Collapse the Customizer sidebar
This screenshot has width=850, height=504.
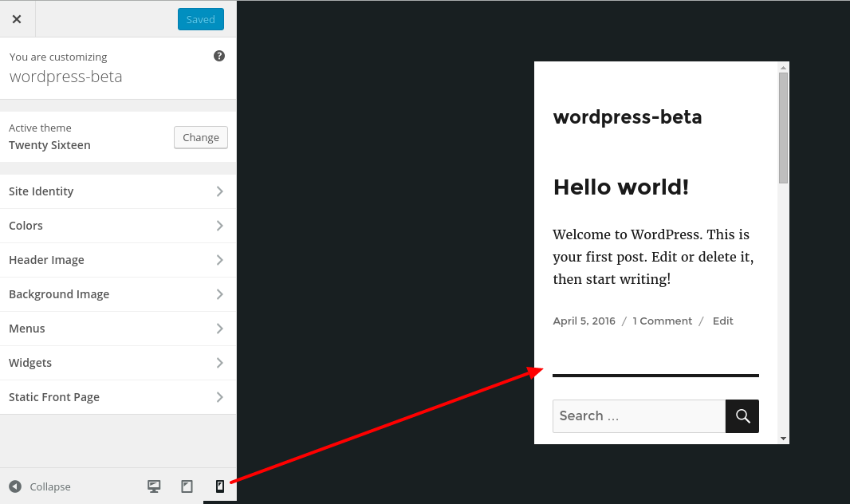click(x=38, y=486)
